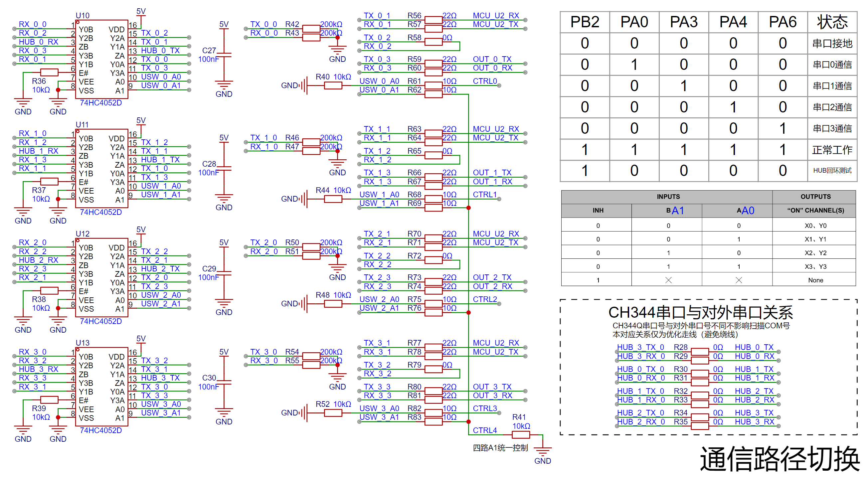Screen dimensions: 868x477
Task: Click the OUT_2_TX net label
Action: click(492, 277)
